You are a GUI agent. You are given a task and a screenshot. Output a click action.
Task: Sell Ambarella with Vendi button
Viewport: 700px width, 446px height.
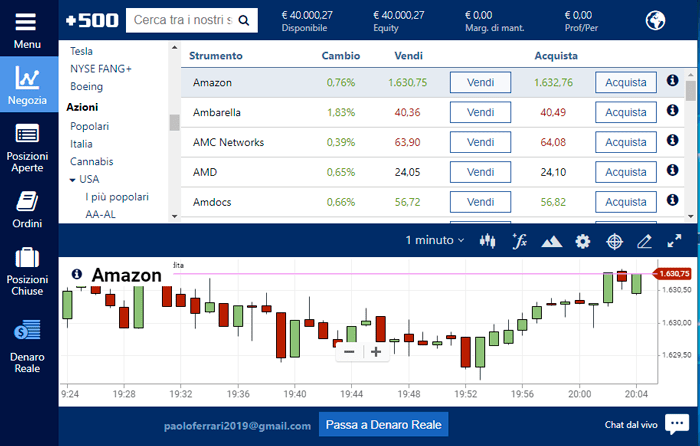pyautogui.click(x=480, y=112)
